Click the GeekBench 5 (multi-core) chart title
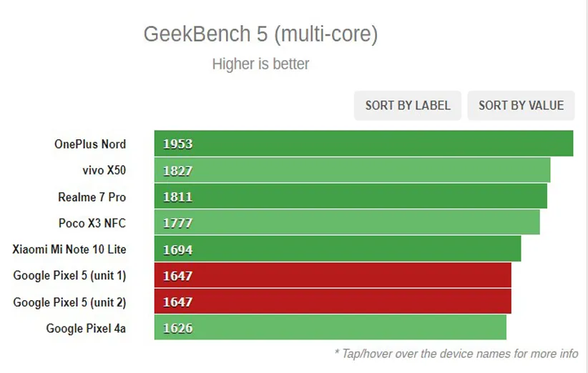 [260, 34]
